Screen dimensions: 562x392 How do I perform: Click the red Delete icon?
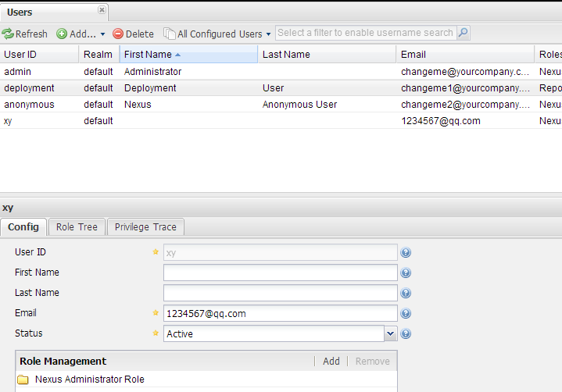click(x=117, y=34)
